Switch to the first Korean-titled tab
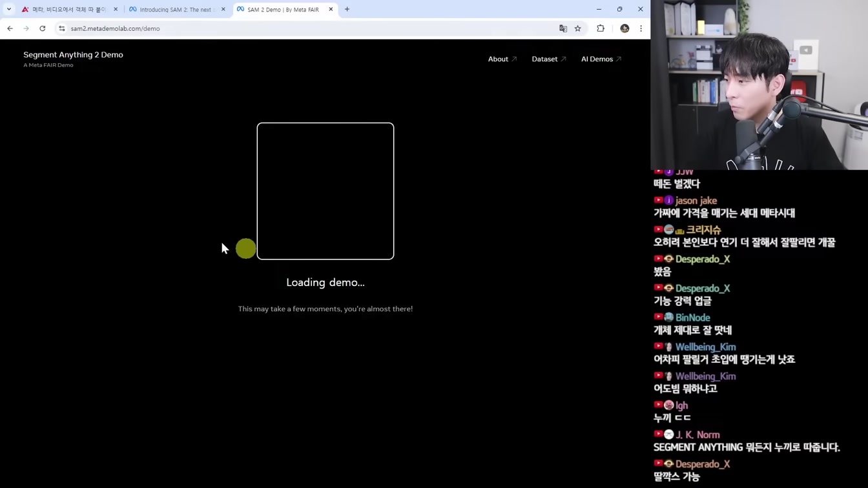Viewport: 868px width, 488px height. point(68,9)
